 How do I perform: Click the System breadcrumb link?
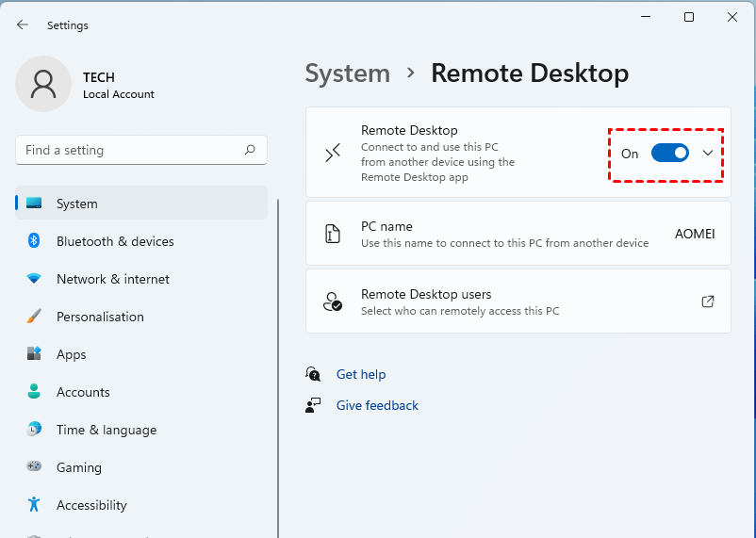[x=348, y=73]
